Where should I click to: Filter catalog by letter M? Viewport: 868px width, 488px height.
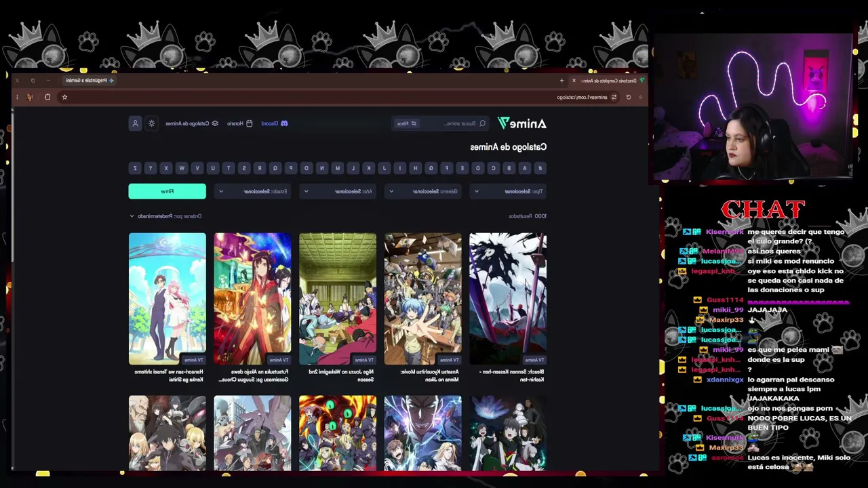pos(338,168)
